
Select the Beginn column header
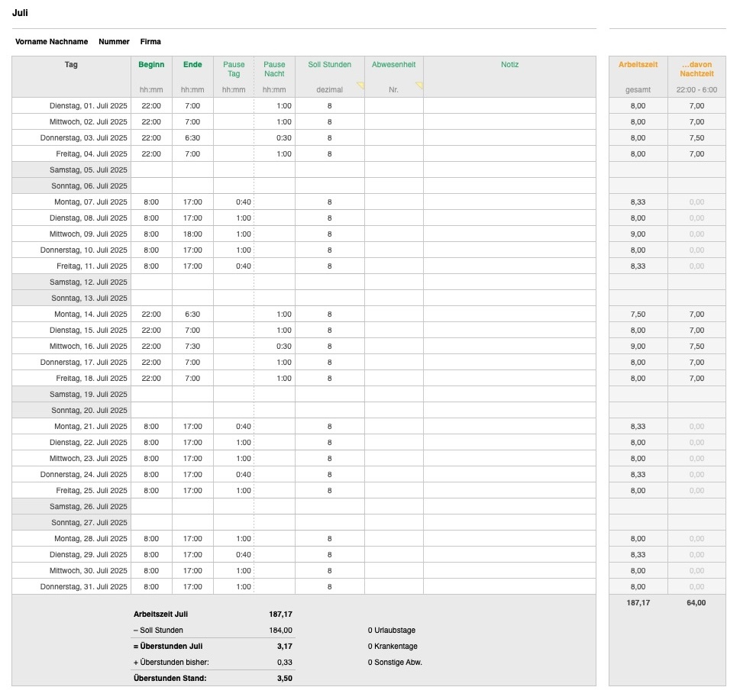(x=151, y=65)
